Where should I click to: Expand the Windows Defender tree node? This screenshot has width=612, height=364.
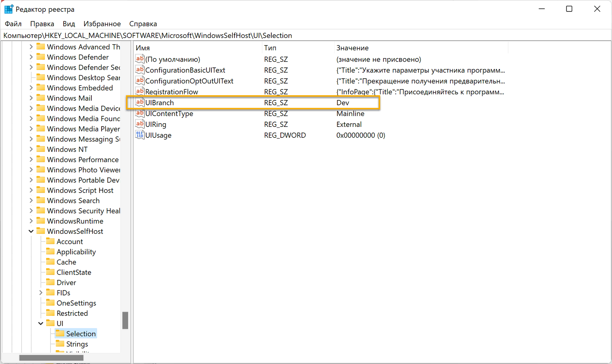click(x=31, y=57)
